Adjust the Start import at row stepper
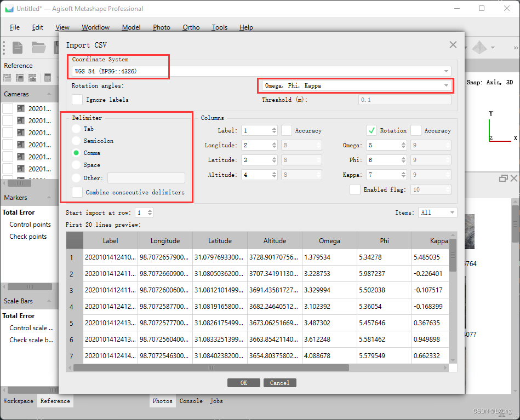The width and height of the screenshot is (520, 420). [x=150, y=212]
